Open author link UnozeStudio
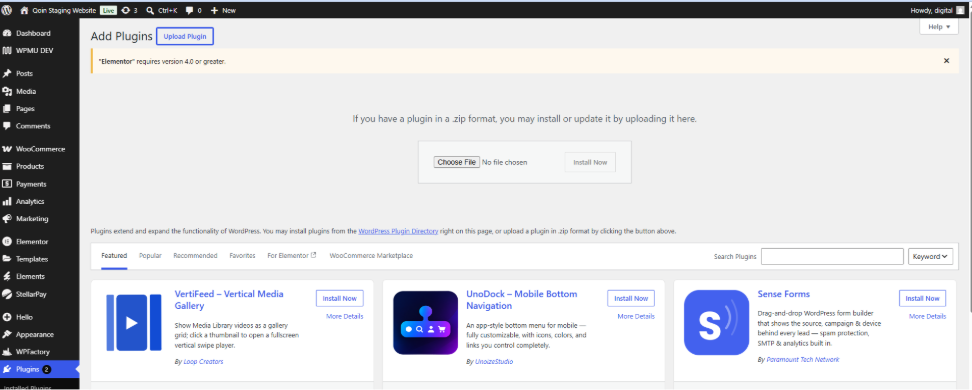This screenshot has height=390, width=972. click(494, 361)
